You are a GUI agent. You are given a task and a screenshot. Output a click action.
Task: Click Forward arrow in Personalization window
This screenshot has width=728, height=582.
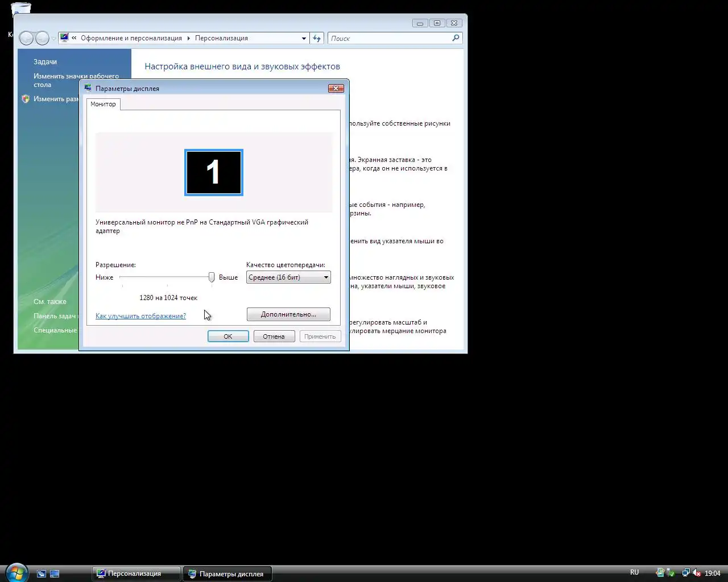tap(42, 38)
